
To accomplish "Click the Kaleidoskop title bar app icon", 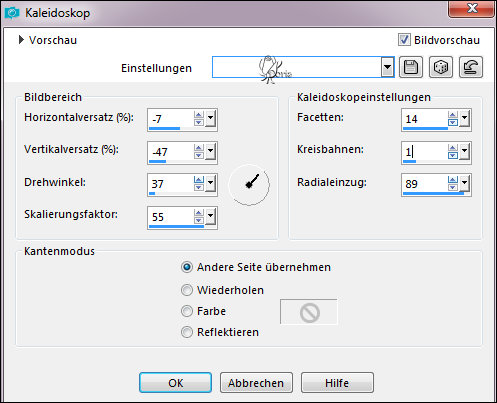I will pos(12,13).
